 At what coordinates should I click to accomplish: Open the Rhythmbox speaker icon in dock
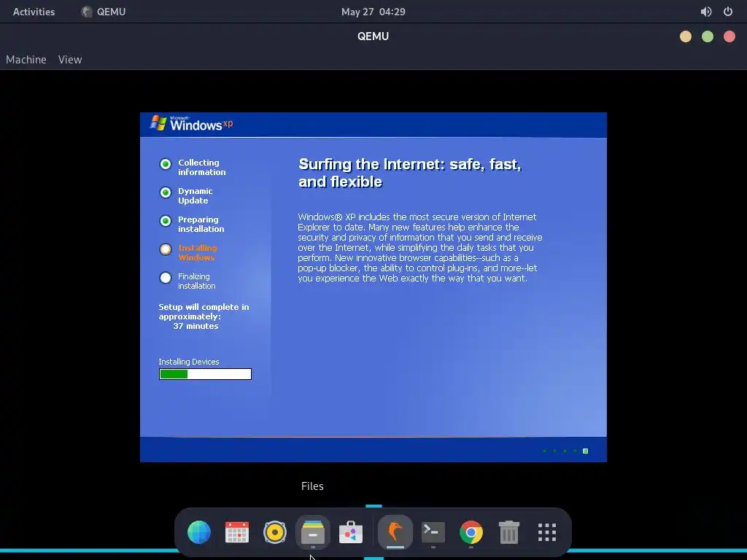275,532
